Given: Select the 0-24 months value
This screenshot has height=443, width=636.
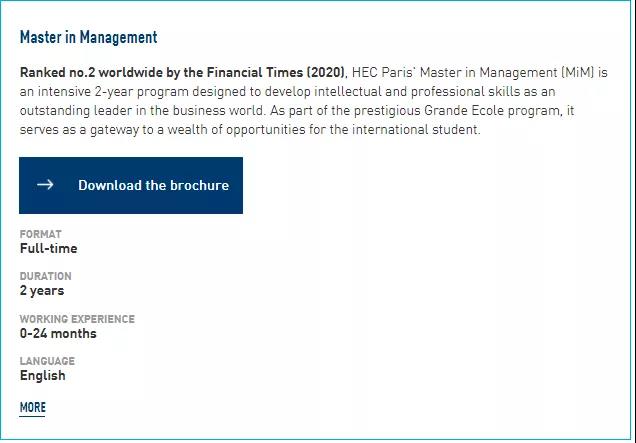Looking at the screenshot, I should pos(58,333).
